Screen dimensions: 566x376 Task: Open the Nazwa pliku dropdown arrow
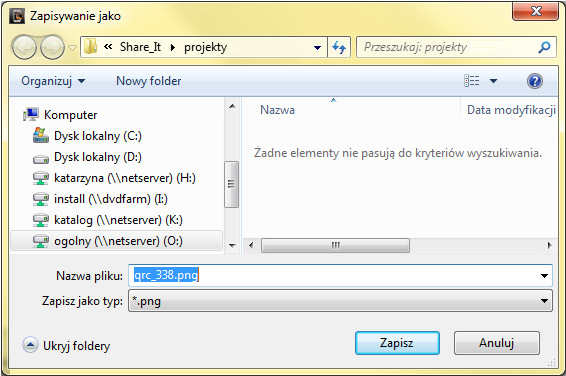tap(544, 276)
